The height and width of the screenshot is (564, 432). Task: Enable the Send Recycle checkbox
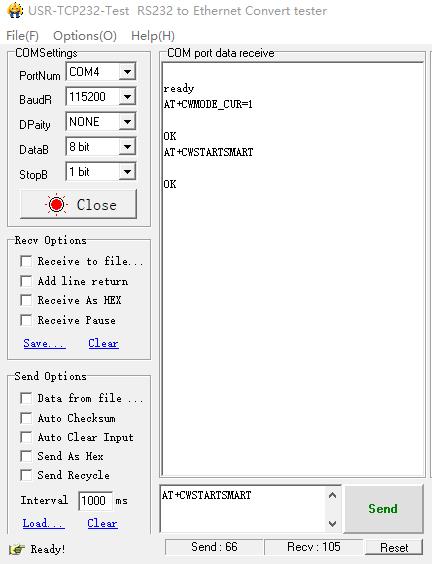(x=26, y=475)
